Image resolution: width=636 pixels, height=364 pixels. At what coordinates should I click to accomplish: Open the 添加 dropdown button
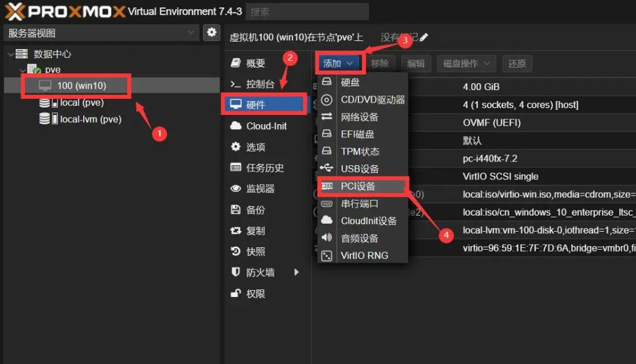(340, 63)
